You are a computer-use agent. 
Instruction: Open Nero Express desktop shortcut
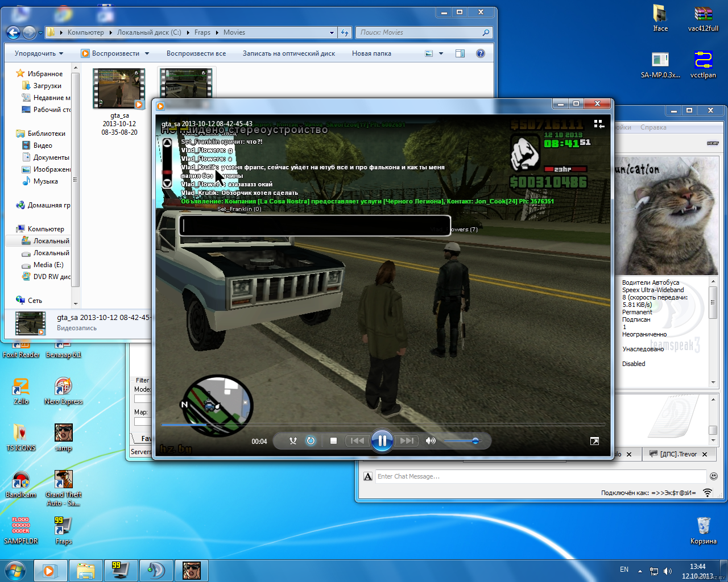point(63,391)
